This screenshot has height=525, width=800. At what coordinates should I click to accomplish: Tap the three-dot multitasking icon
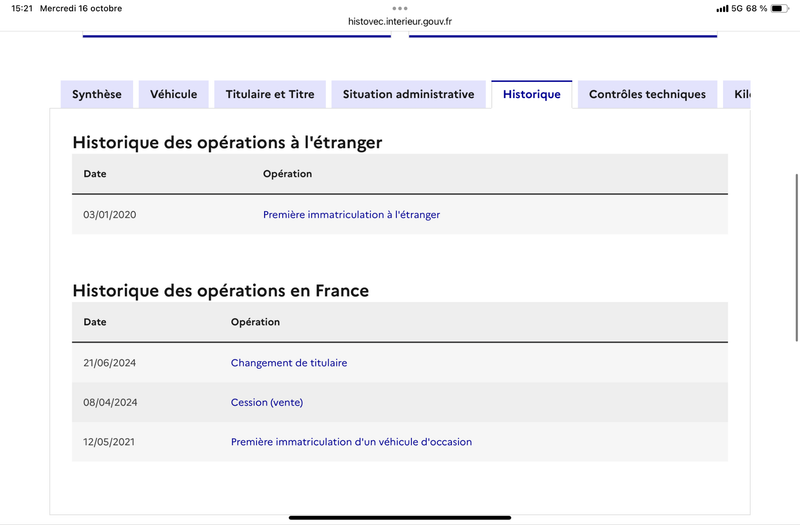click(400, 8)
